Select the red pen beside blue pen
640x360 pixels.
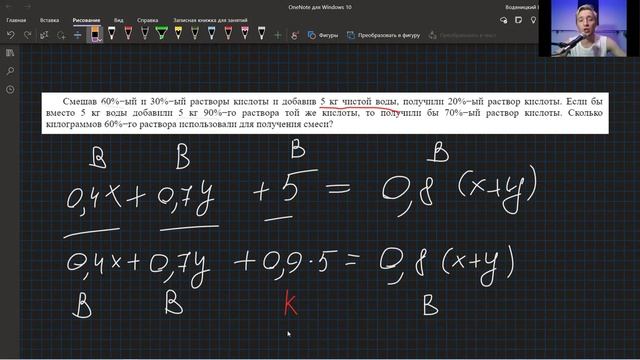pyautogui.click(x=228, y=33)
